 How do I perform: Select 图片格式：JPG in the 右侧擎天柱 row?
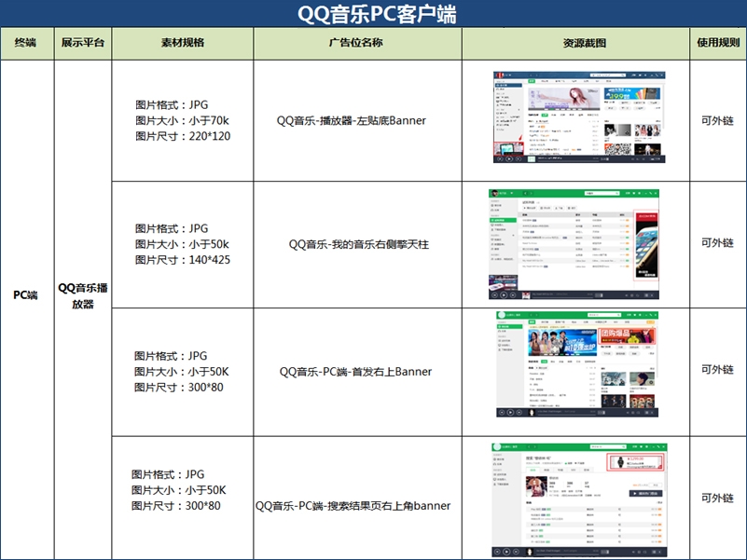pos(172,228)
